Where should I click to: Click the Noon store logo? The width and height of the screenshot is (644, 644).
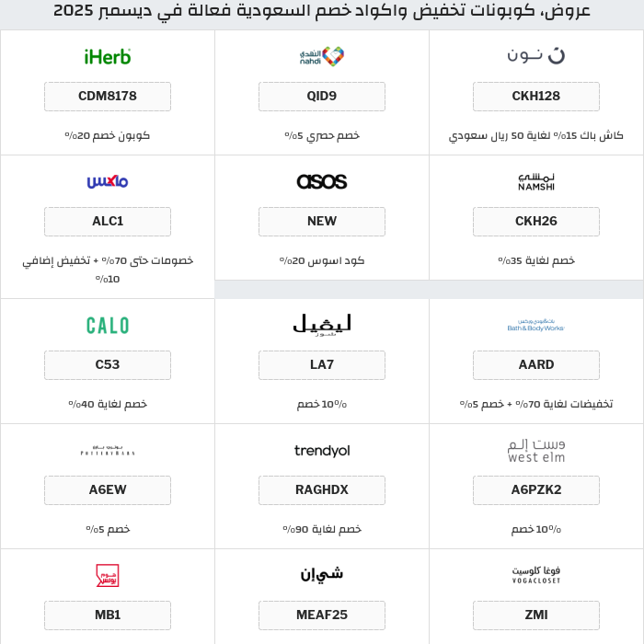[535, 56]
